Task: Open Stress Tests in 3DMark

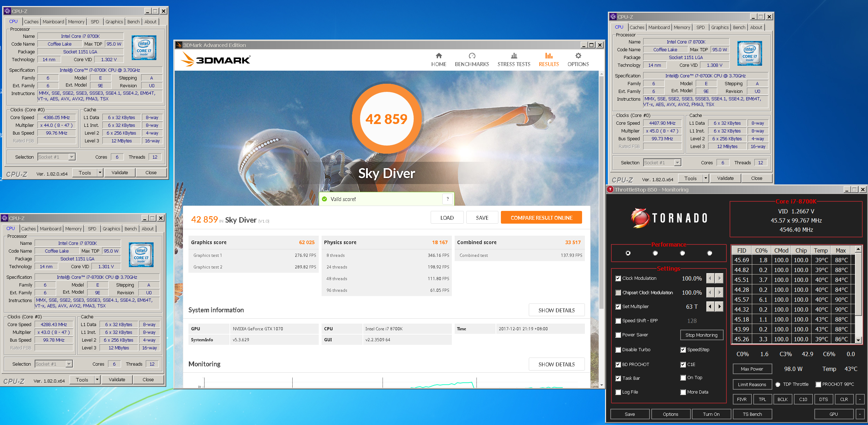Action: click(x=514, y=60)
